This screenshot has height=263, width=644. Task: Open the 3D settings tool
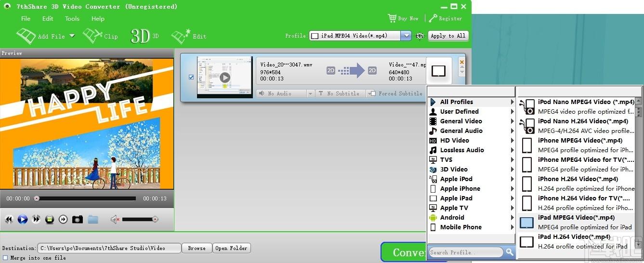pyautogui.click(x=145, y=36)
